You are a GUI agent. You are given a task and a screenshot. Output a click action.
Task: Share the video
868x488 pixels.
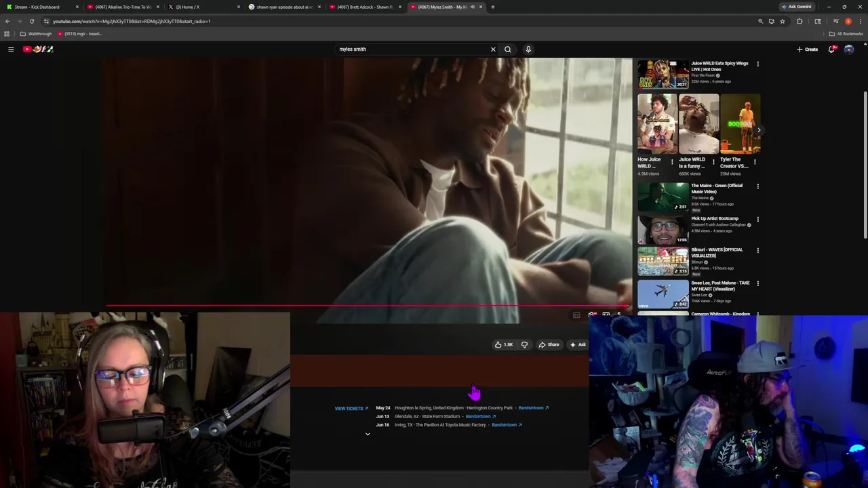tap(549, 344)
